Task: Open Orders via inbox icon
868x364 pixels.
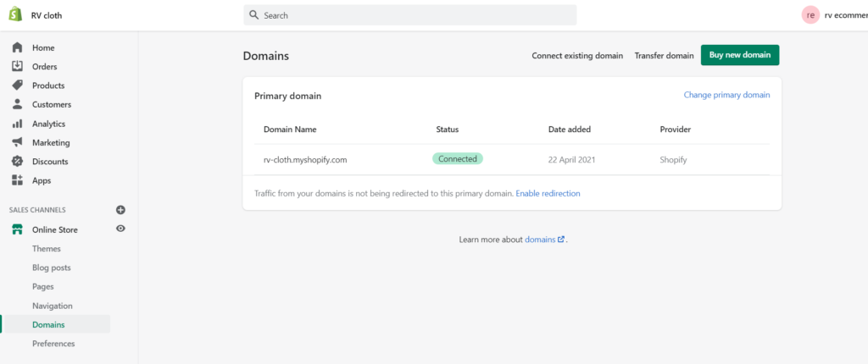Action: [x=17, y=66]
